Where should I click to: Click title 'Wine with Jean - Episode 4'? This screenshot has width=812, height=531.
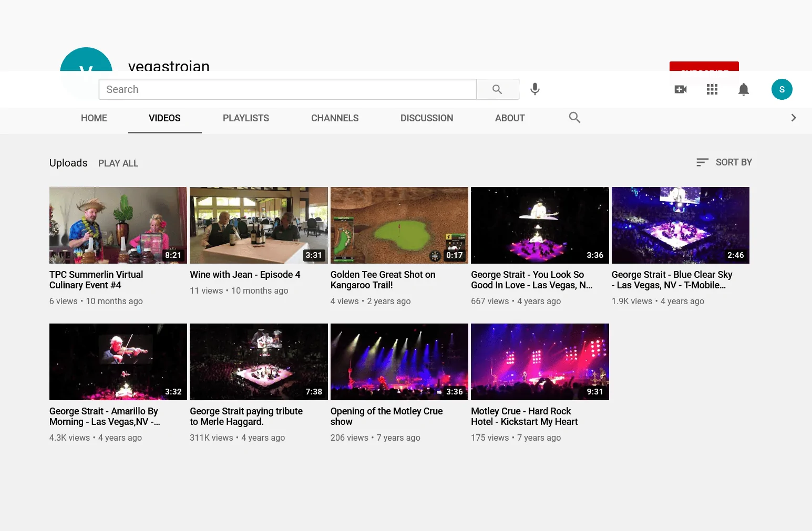(x=245, y=275)
